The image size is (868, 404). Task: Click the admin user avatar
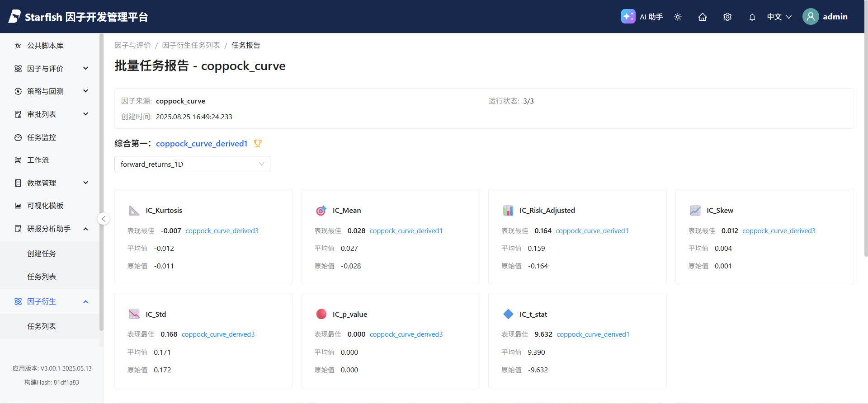click(811, 17)
